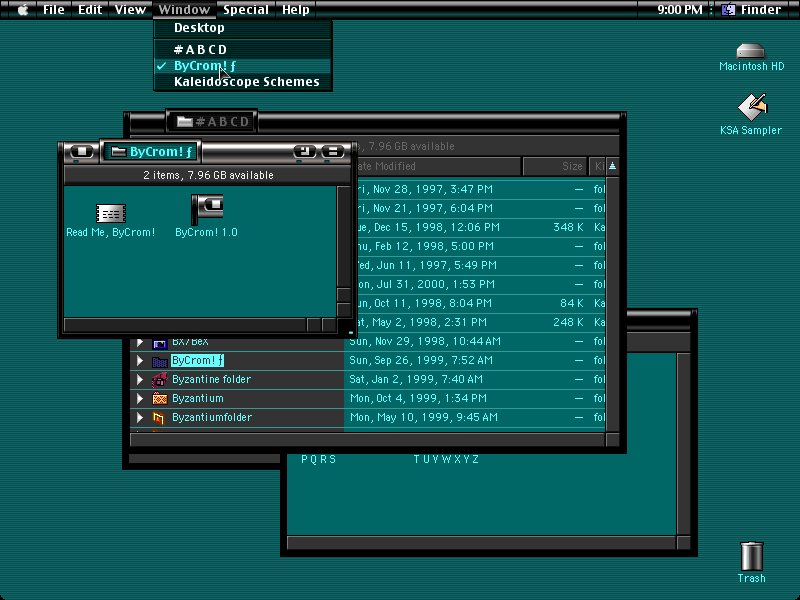Click '2 items, 7.96 GB available' status text
The image size is (800, 600).
[208, 175]
